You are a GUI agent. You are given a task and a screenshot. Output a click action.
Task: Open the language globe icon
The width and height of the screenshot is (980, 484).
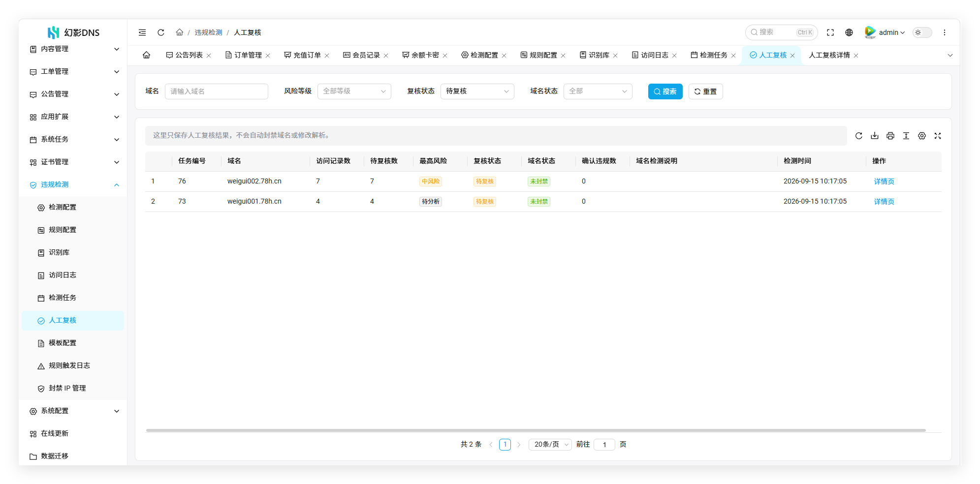[x=849, y=32]
